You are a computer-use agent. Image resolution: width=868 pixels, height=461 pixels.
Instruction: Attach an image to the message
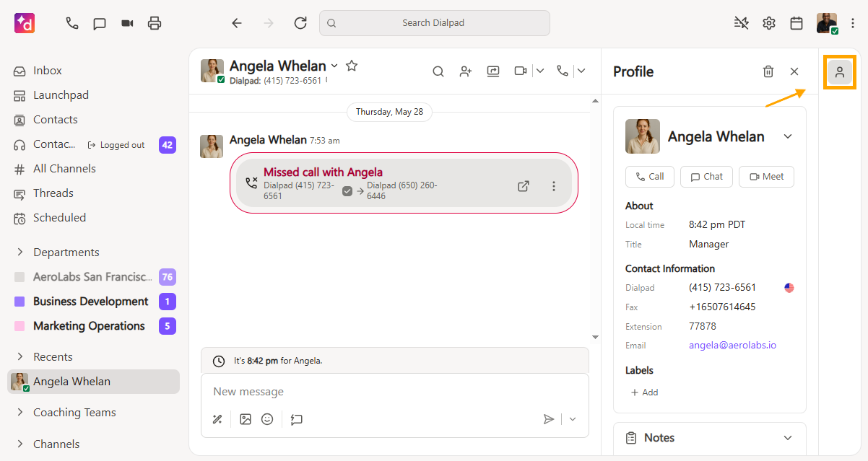tap(246, 419)
